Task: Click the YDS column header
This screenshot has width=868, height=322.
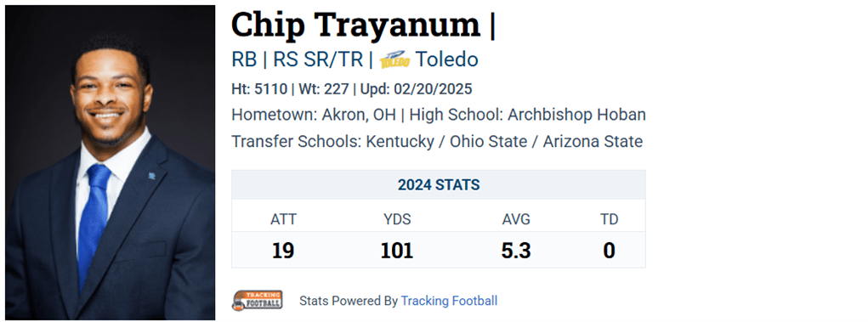Action: click(x=397, y=220)
